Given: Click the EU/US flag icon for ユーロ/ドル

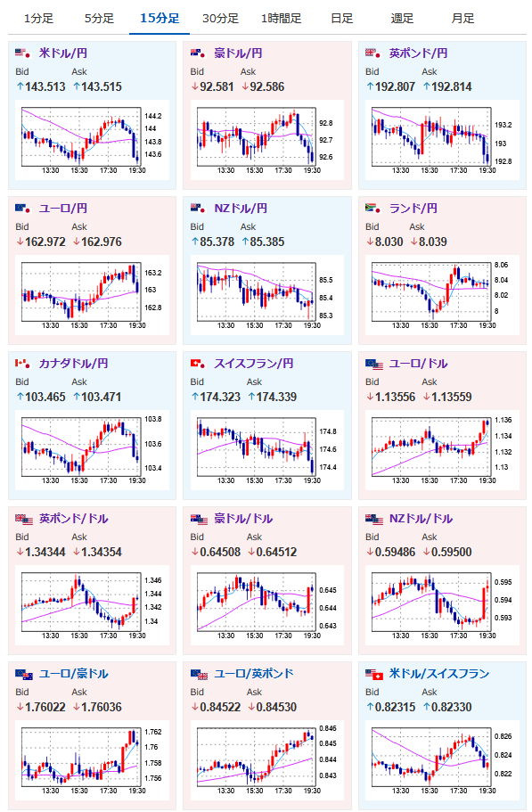Looking at the screenshot, I should 373,364.
